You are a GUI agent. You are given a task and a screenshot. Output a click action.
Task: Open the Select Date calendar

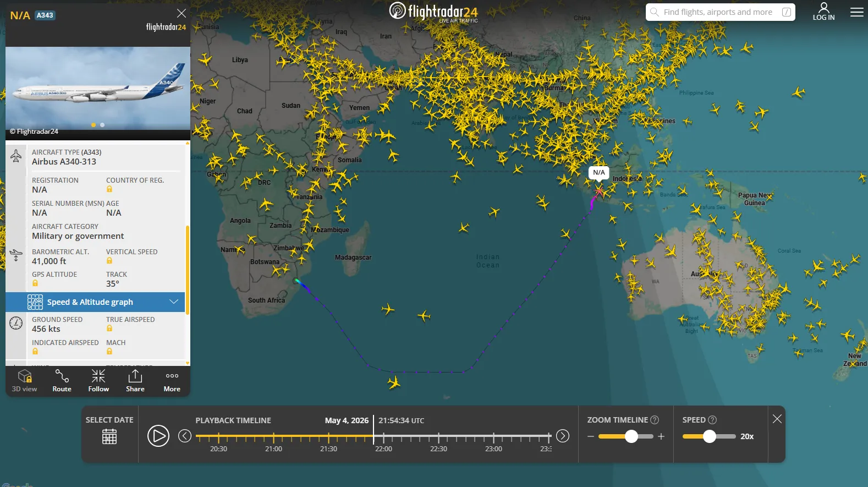click(x=109, y=436)
